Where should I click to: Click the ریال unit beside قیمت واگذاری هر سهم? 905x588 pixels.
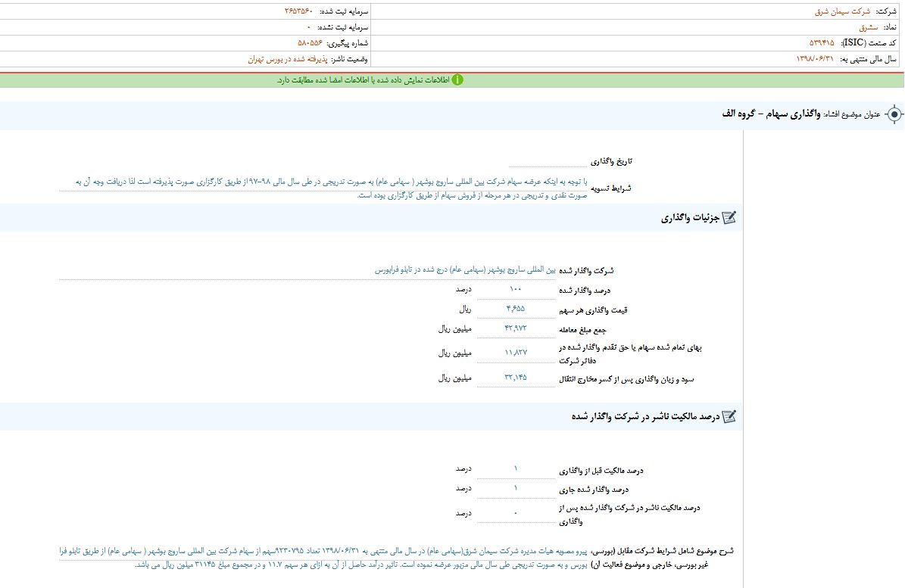coord(465,310)
